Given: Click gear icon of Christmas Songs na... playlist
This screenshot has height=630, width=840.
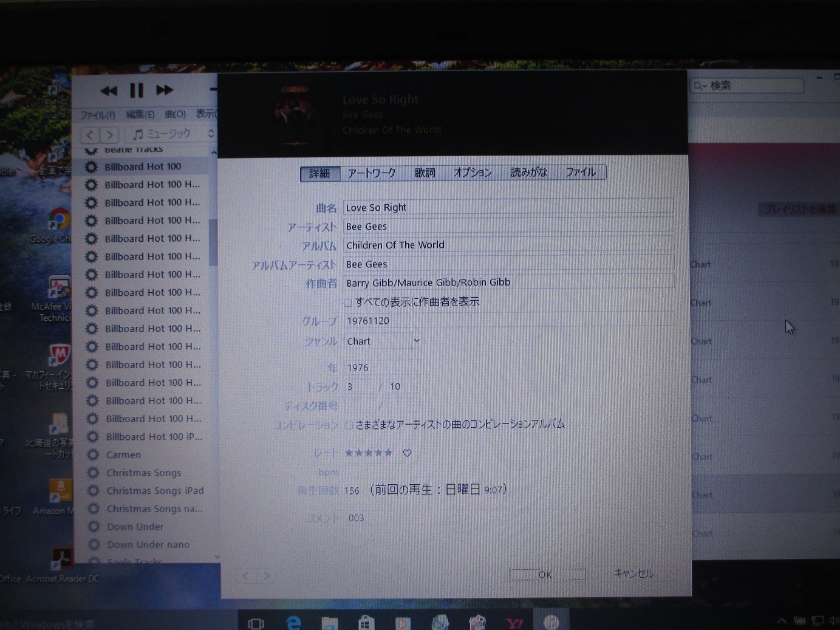Looking at the screenshot, I should click(93, 508).
